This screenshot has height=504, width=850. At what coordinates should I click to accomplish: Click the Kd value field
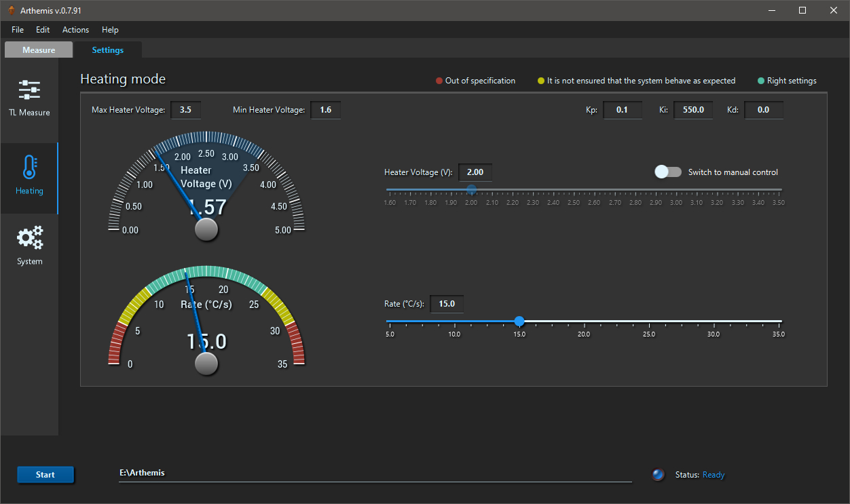764,110
